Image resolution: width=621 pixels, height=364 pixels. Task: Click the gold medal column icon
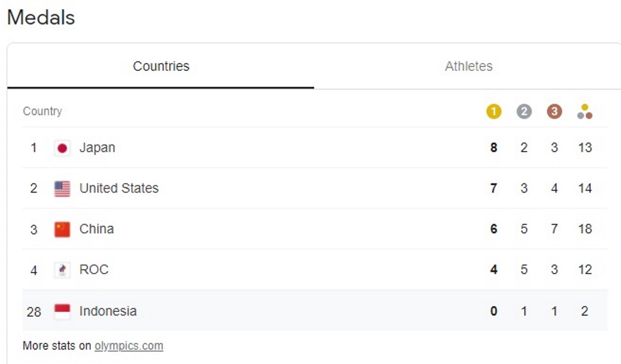494,111
